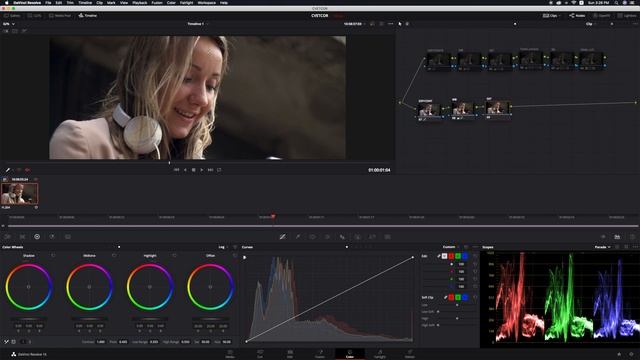Click the Timeline button in top toolbar
The image size is (640, 360).
pyautogui.click(x=88, y=16)
